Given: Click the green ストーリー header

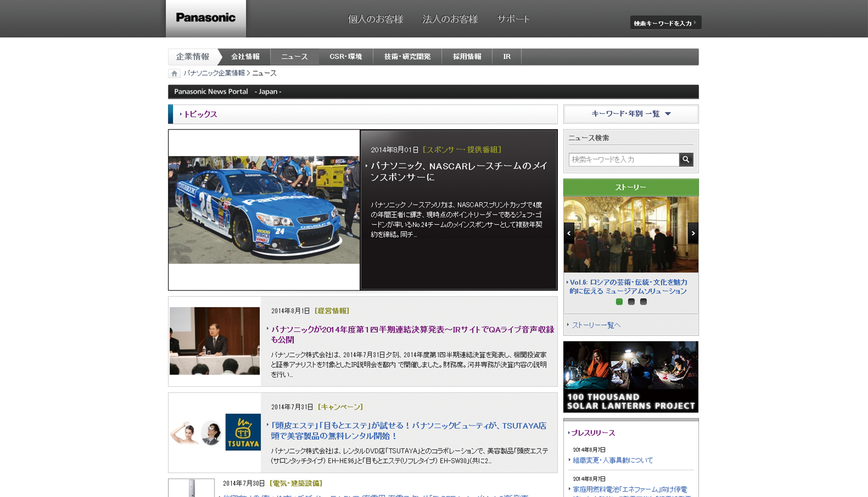Looking at the screenshot, I should point(631,187).
